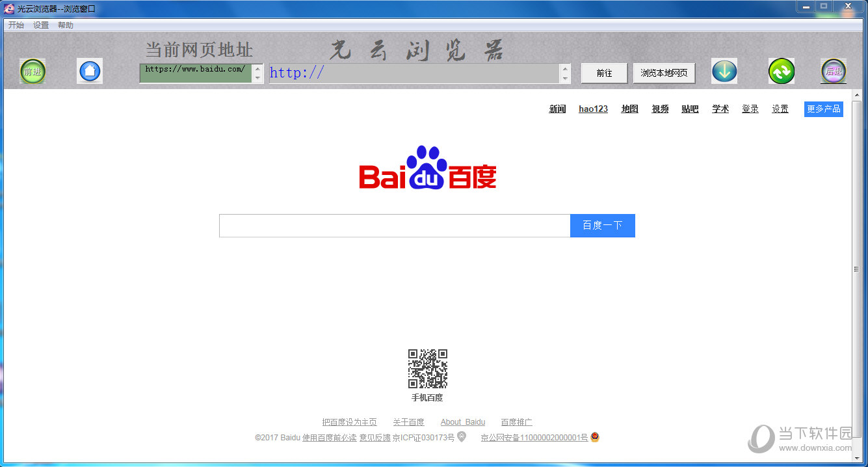Screen dimensions: 868x467
Task: Open the 新闻 link
Action: (x=557, y=109)
